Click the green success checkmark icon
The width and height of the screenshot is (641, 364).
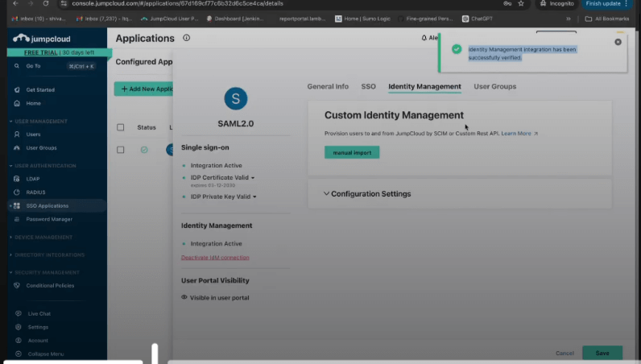[x=457, y=49]
